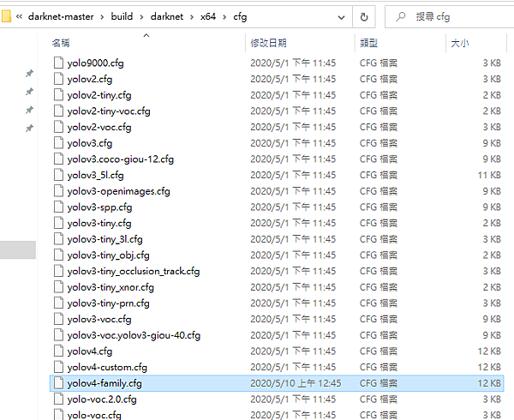Click the folder icon in address bar
This screenshot has height=420, width=514.
(x=6, y=16)
